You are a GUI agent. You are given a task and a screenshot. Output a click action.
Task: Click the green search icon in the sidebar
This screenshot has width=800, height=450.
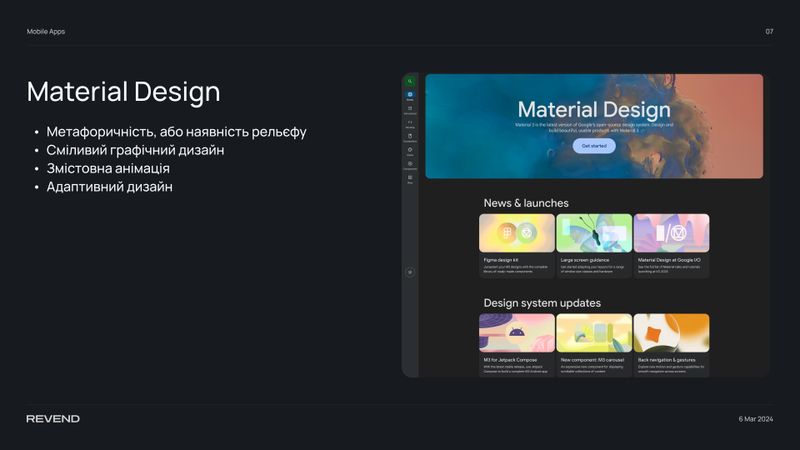point(410,82)
